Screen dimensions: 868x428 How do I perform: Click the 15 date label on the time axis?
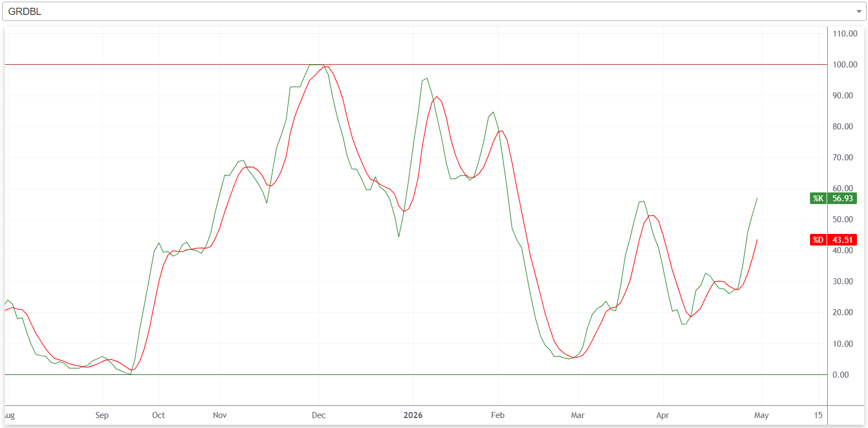point(818,415)
